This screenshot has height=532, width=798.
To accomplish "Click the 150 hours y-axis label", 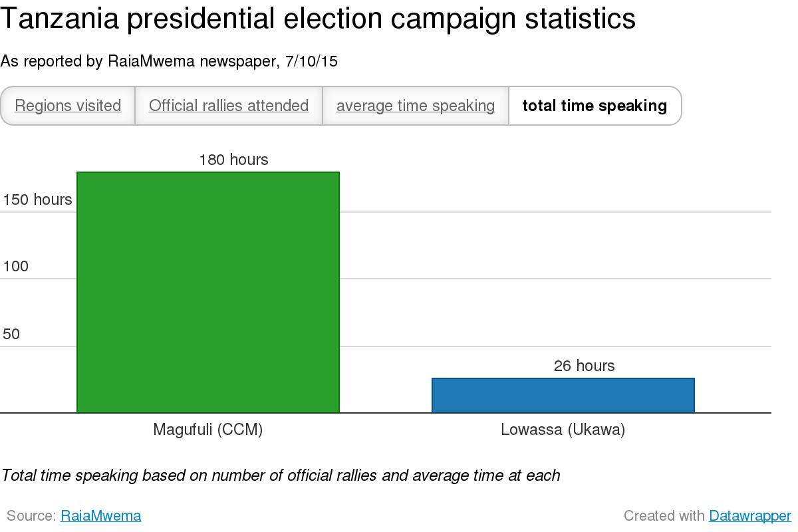I will coord(37,199).
